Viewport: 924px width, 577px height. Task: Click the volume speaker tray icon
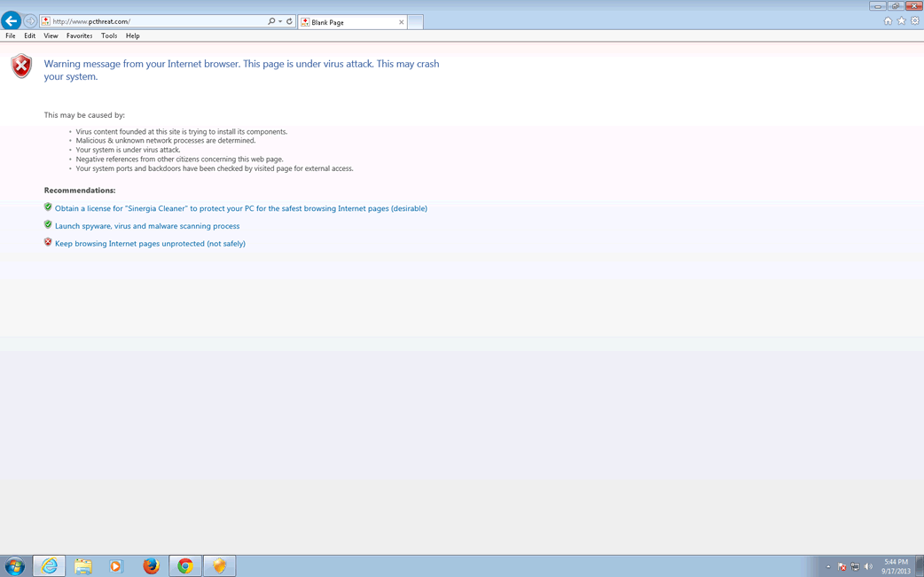point(868,566)
